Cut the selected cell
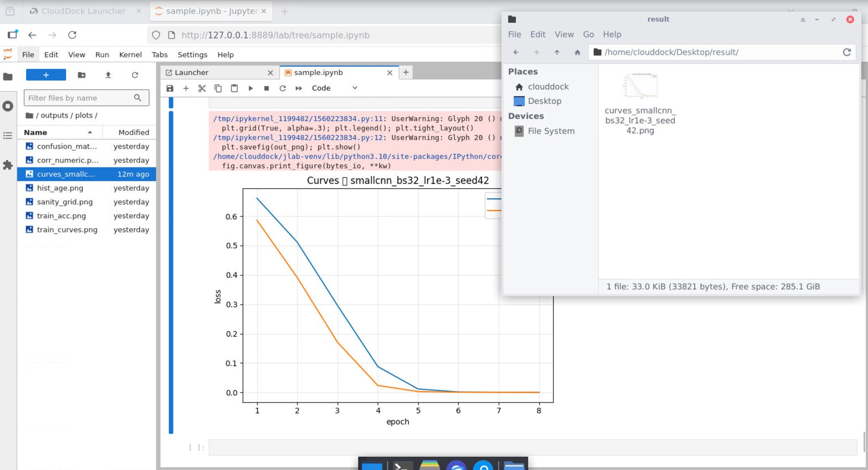The image size is (868, 470). click(202, 88)
